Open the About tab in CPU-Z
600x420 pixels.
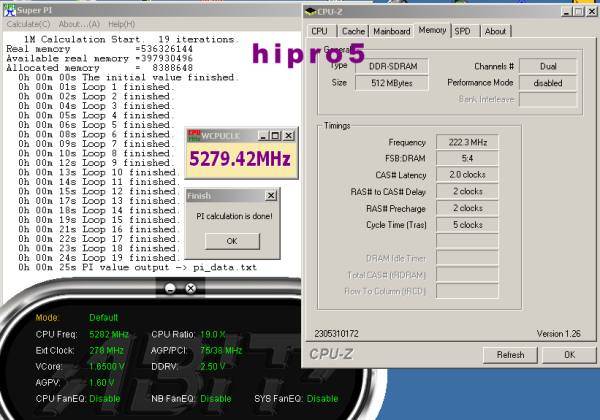point(495,31)
